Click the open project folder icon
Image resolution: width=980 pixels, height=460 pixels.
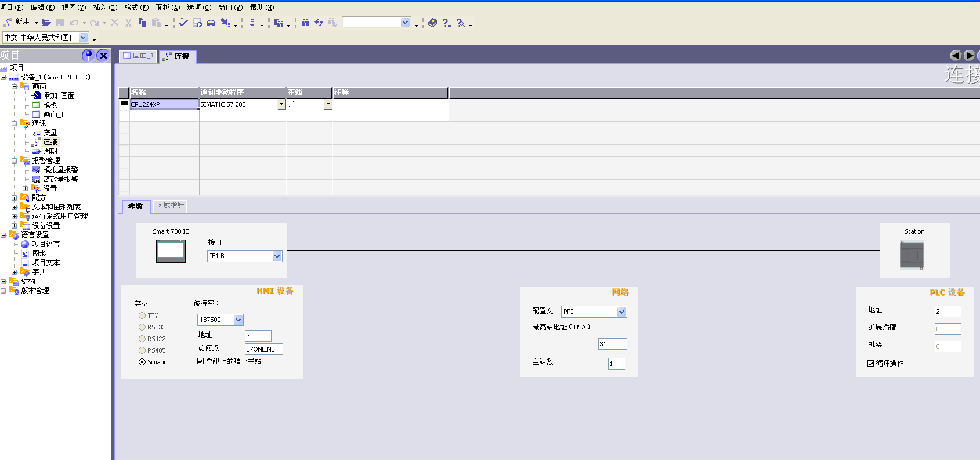pyautogui.click(x=46, y=23)
